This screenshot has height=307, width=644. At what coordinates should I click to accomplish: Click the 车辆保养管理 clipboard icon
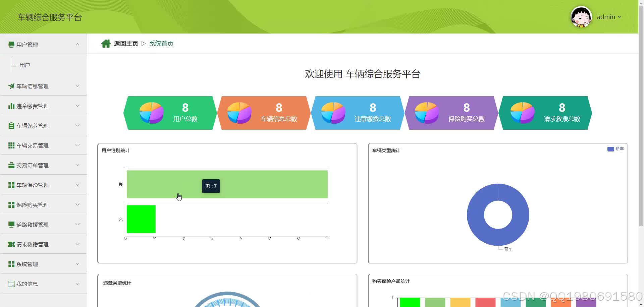tap(11, 126)
